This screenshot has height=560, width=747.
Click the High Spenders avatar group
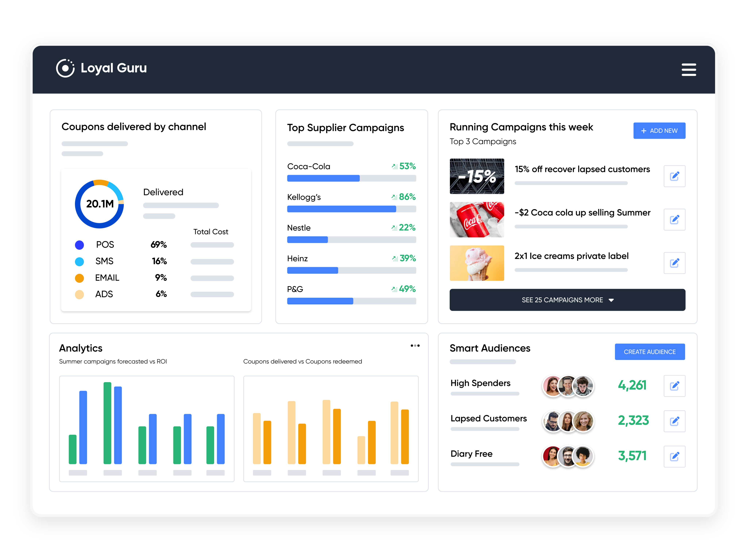click(568, 386)
